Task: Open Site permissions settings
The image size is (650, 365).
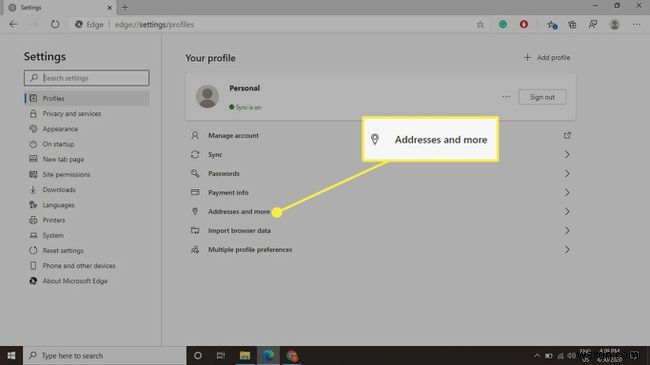Action: tap(66, 175)
